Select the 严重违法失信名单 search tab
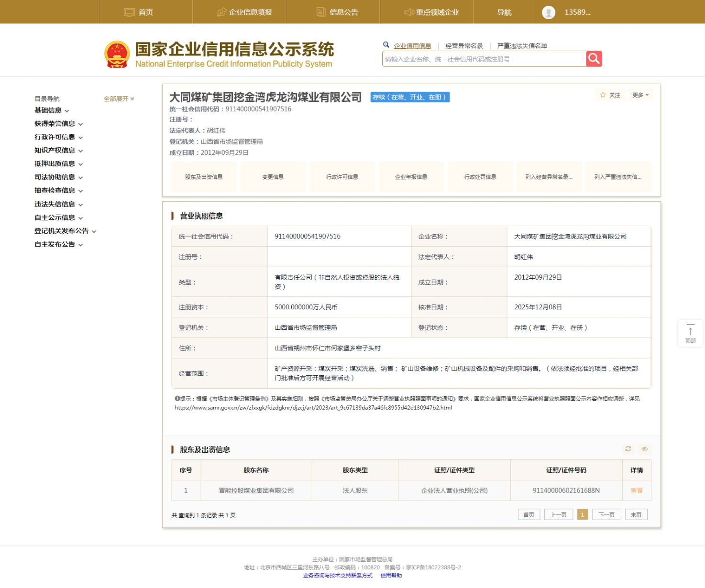This screenshot has width=705, height=588. coord(522,46)
